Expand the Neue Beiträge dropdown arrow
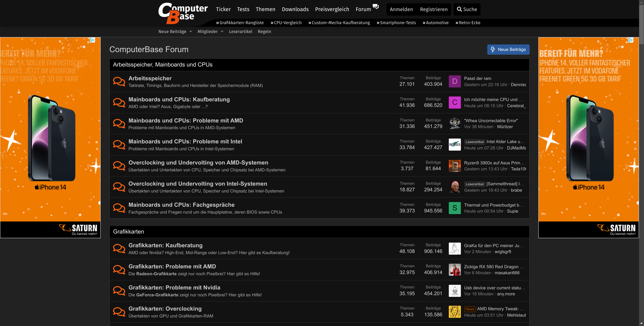The height and width of the screenshot is (326, 644). click(x=191, y=32)
